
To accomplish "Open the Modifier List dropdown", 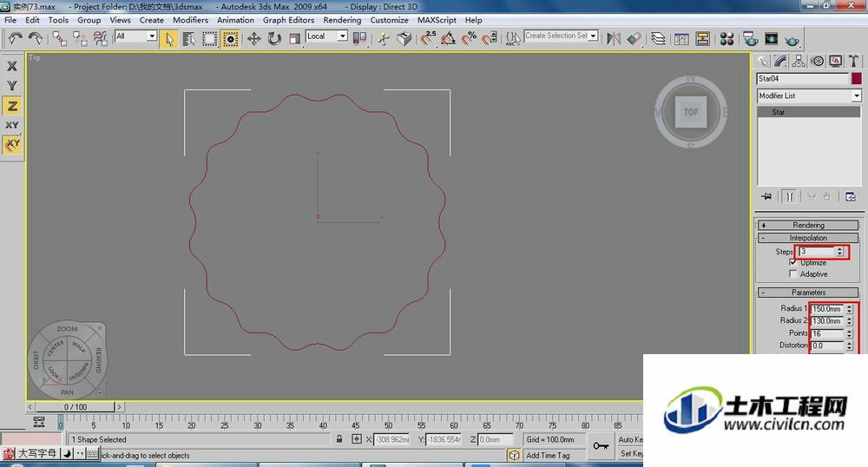I will (809, 95).
